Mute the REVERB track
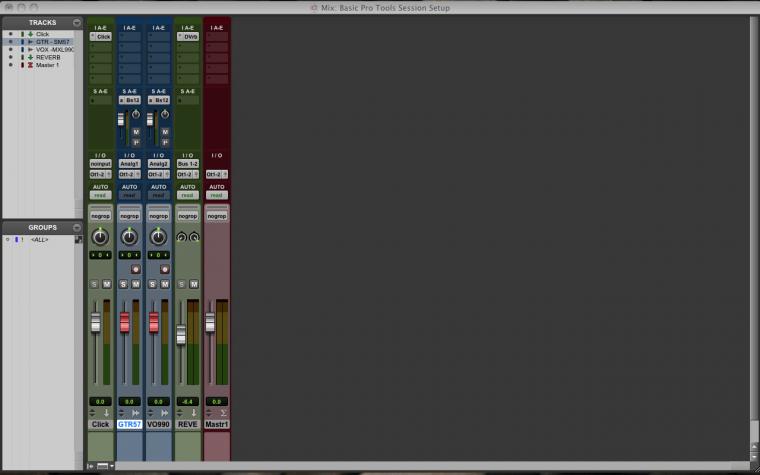 click(194, 284)
